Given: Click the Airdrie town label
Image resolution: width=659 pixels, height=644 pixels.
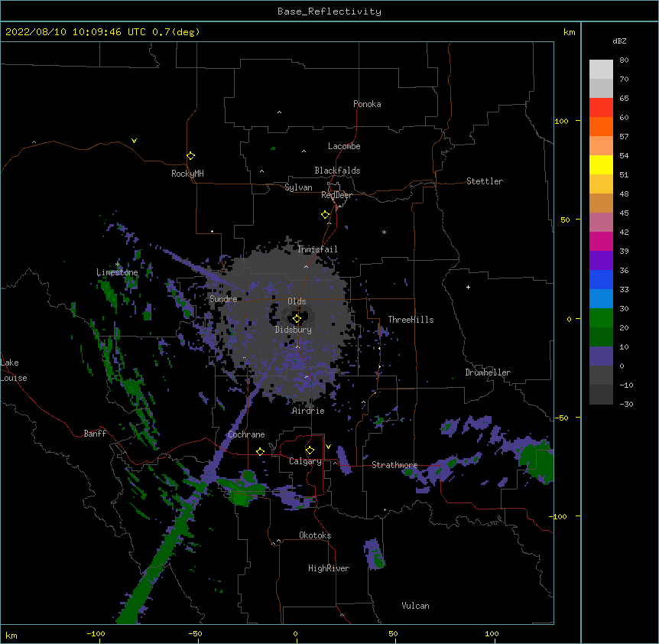Looking at the screenshot, I should (308, 411).
